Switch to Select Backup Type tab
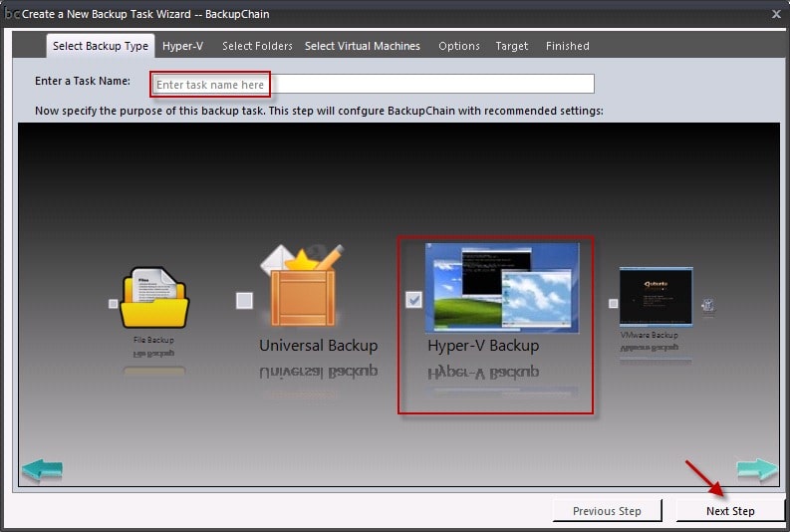 coord(101,46)
